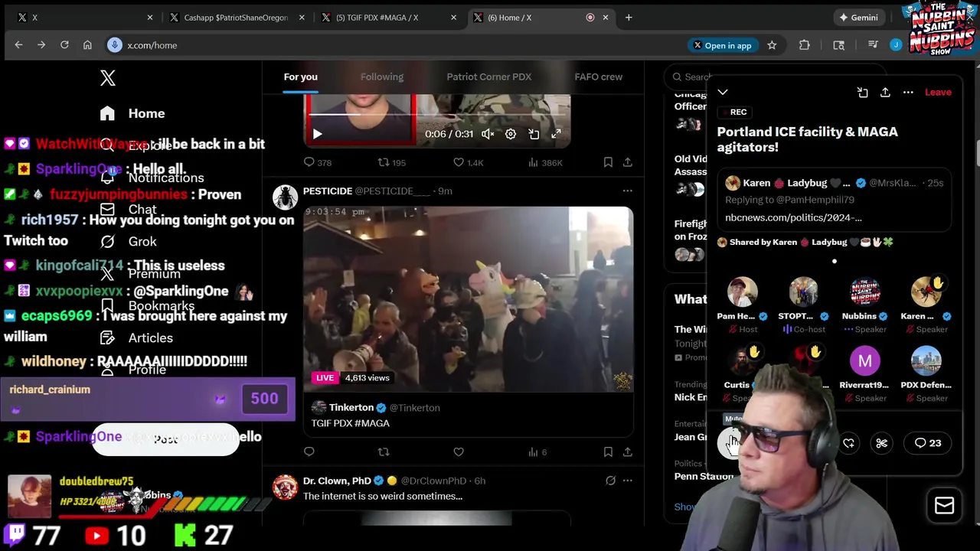Viewport: 980px width, 551px height.
Task: Select Nubbins speaker avatar
Action: tap(864, 292)
